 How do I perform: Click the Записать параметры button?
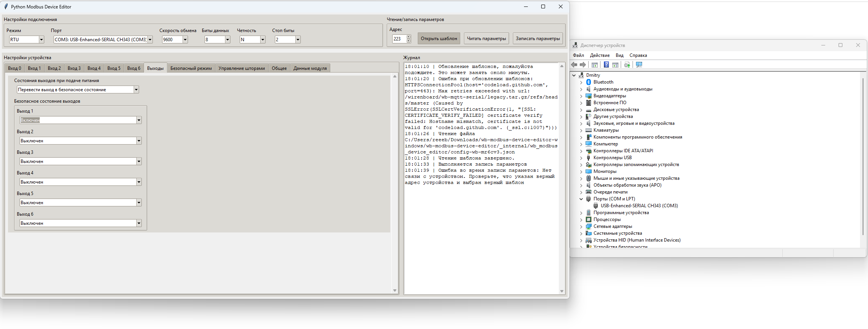coord(537,39)
